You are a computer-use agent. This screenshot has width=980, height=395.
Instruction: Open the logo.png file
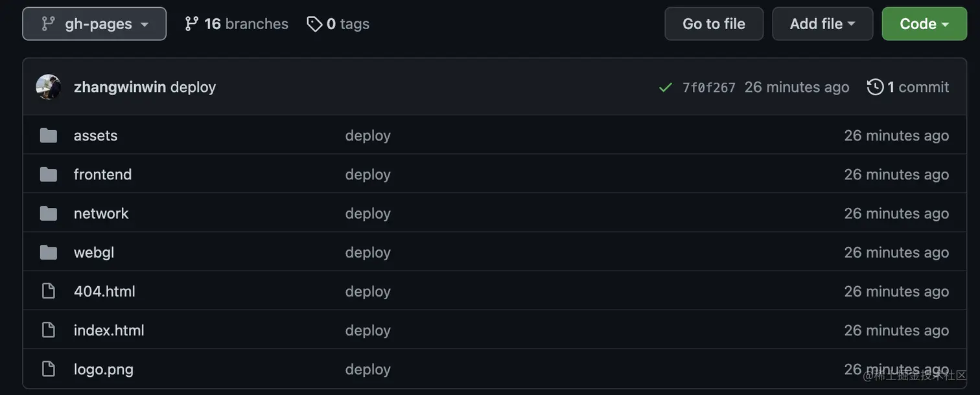pyautogui.click(x=104, y=369)
